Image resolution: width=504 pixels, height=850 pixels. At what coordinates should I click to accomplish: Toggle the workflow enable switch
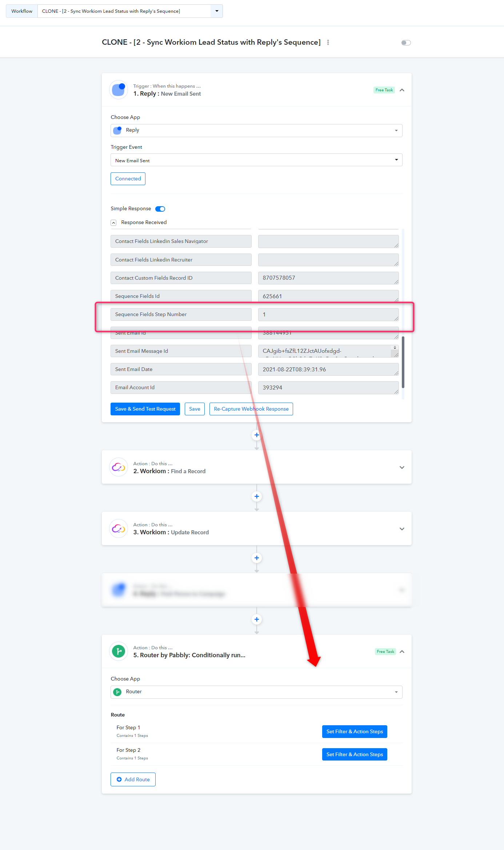406,43
